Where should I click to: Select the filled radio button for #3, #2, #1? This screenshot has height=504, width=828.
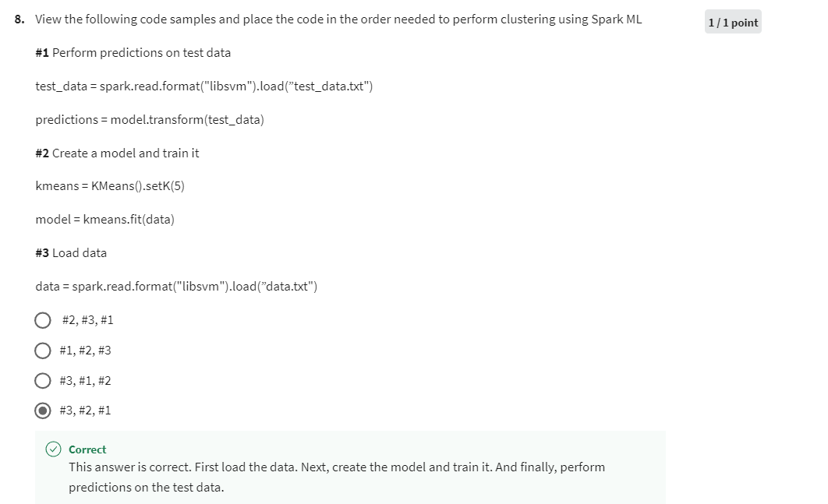[x=43, y=410]
